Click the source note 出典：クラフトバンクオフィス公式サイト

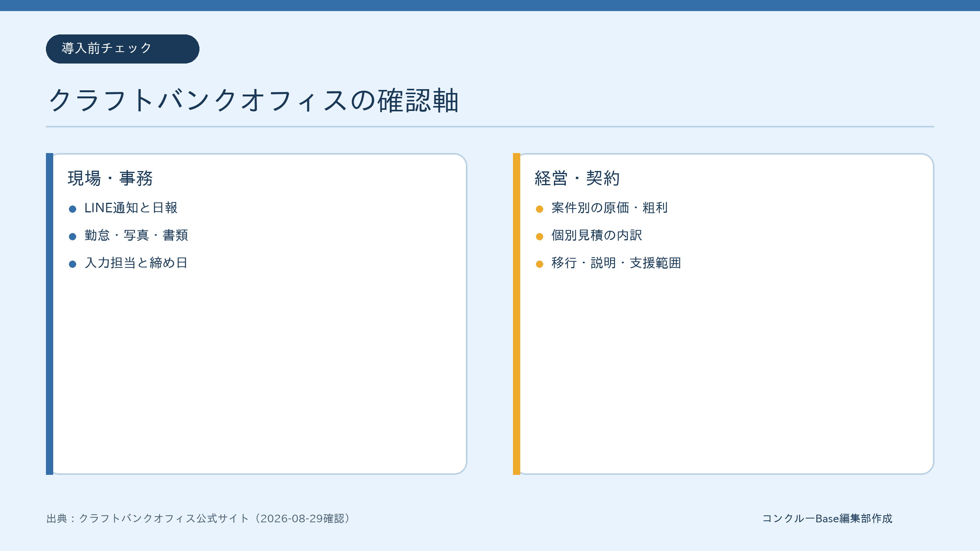pyautogui.click(x=199, y=518)
